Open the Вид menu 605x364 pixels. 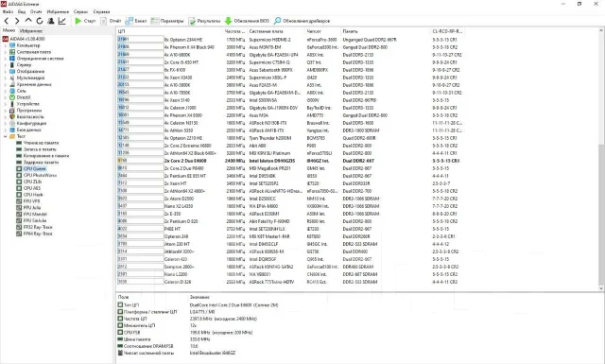click(22, 11)
